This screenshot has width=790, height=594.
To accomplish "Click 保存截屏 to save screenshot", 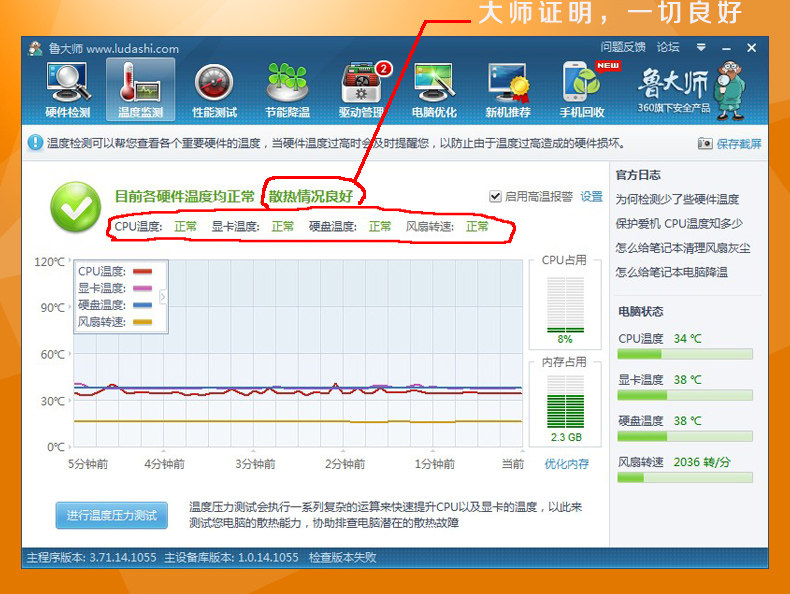I will tap(739, 144).
